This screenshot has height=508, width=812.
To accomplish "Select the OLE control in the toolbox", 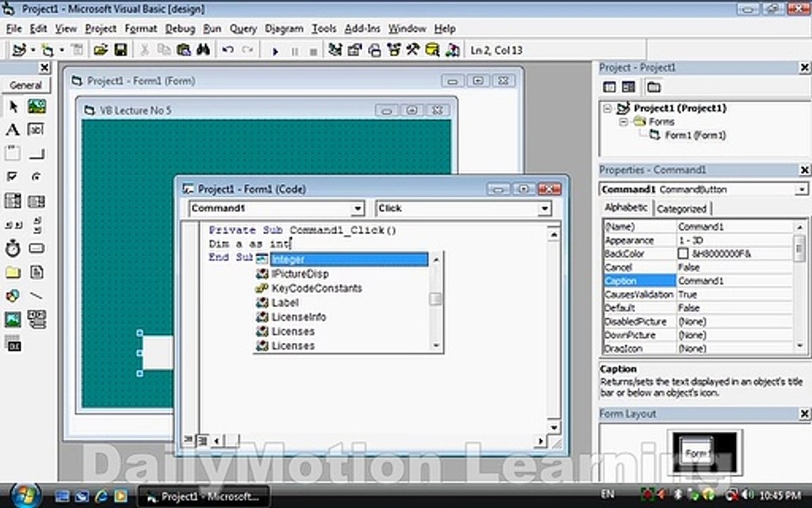I will point(13,344).
